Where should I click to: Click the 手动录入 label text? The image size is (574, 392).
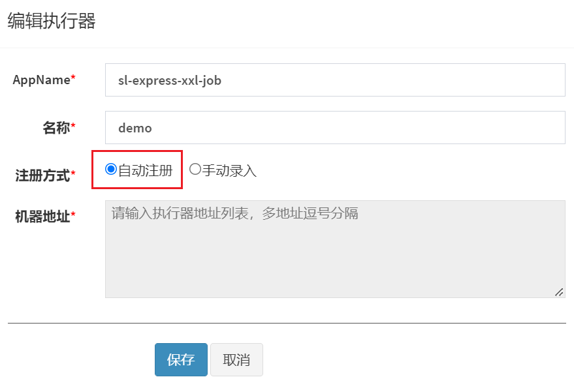coord(229,170)
